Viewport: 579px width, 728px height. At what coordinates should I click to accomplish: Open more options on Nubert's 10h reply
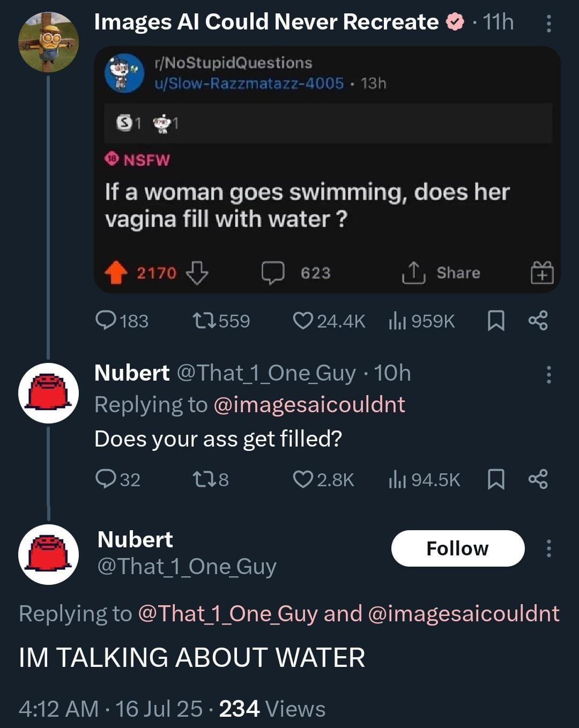click(548, 375)
